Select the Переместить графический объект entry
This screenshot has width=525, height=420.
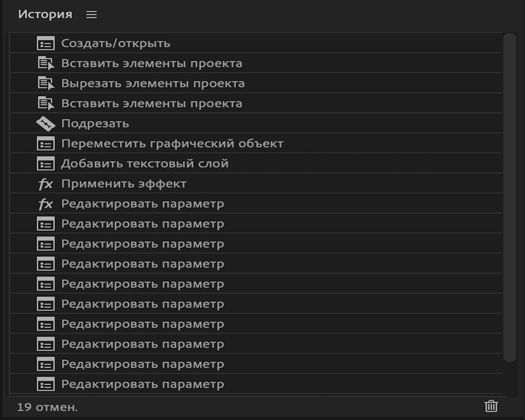point(174,143)
